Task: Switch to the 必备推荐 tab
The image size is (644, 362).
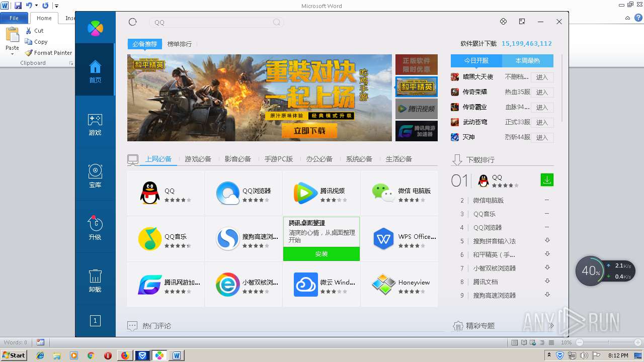Action: click(145, 44)
